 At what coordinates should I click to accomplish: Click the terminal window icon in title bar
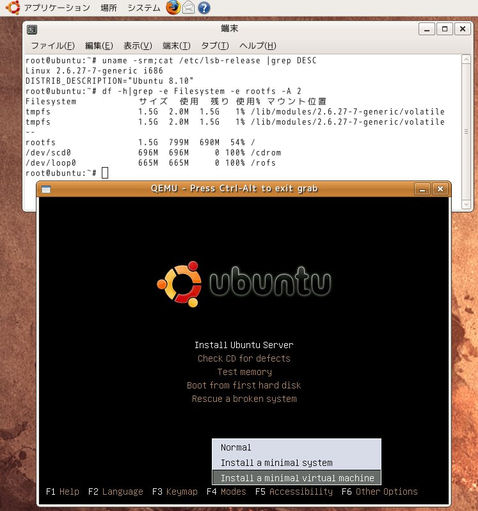(x=32, y=30)
